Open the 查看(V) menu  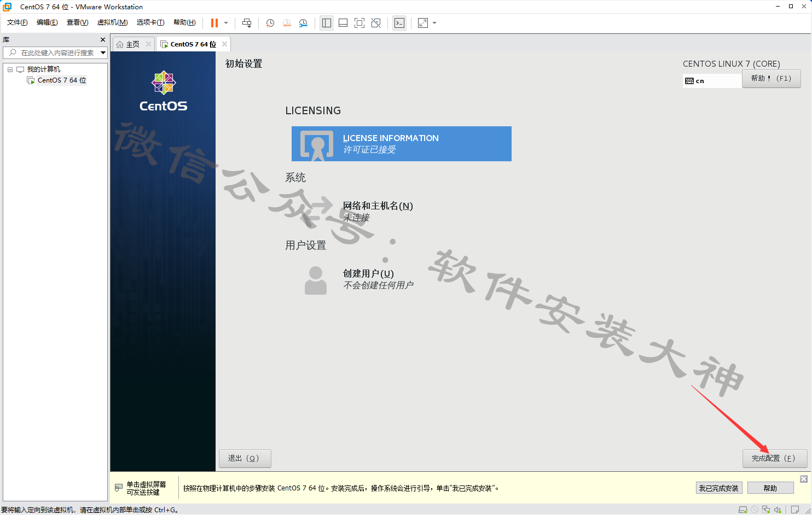[77, 22]
